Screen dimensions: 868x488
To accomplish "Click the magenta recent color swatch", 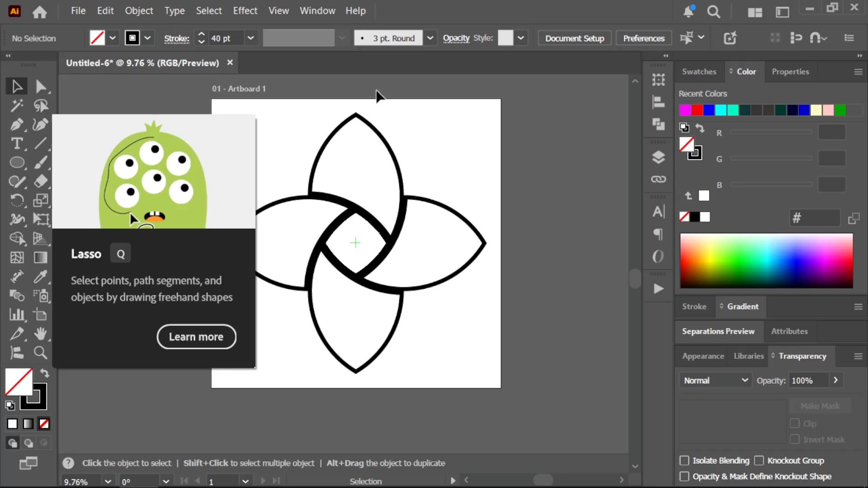I will coord(685,110).
